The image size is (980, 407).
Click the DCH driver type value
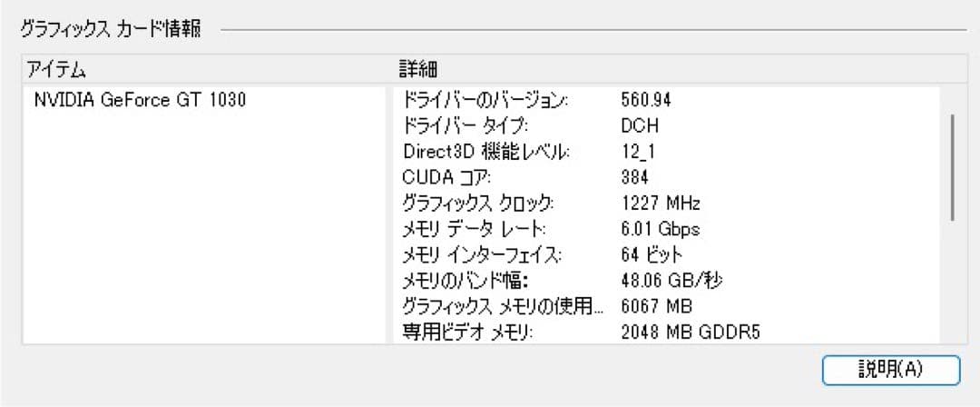640,126
